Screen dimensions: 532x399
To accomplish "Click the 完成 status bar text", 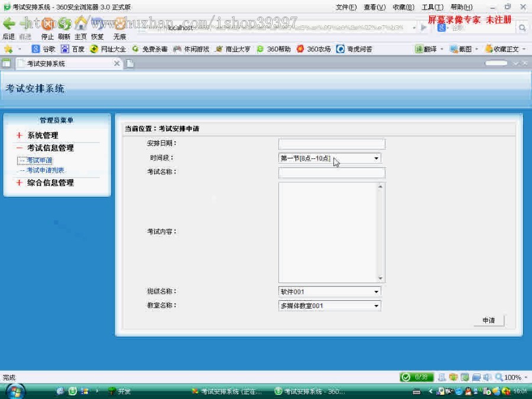I will [x=9, y=377].
